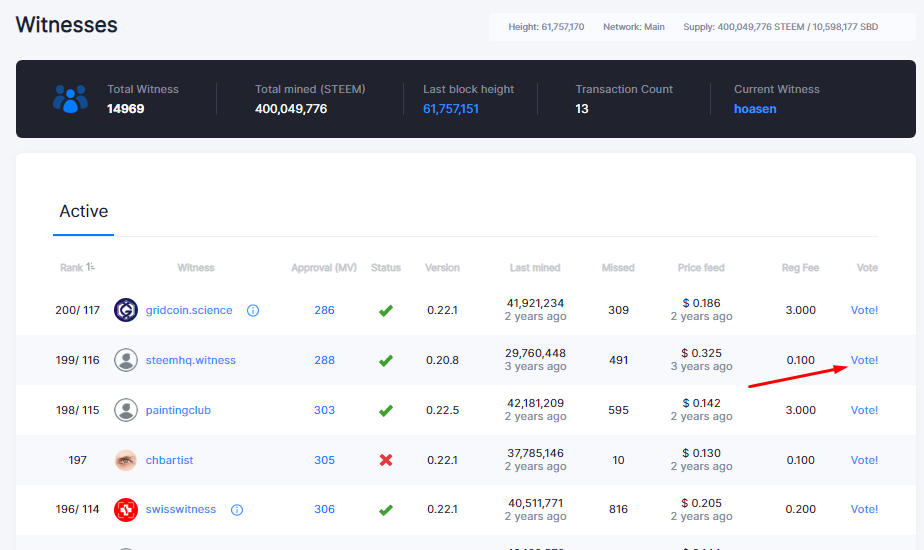Click the Height: 61,757,170 text
The image size is (924, 550).
tap(546, 27)
